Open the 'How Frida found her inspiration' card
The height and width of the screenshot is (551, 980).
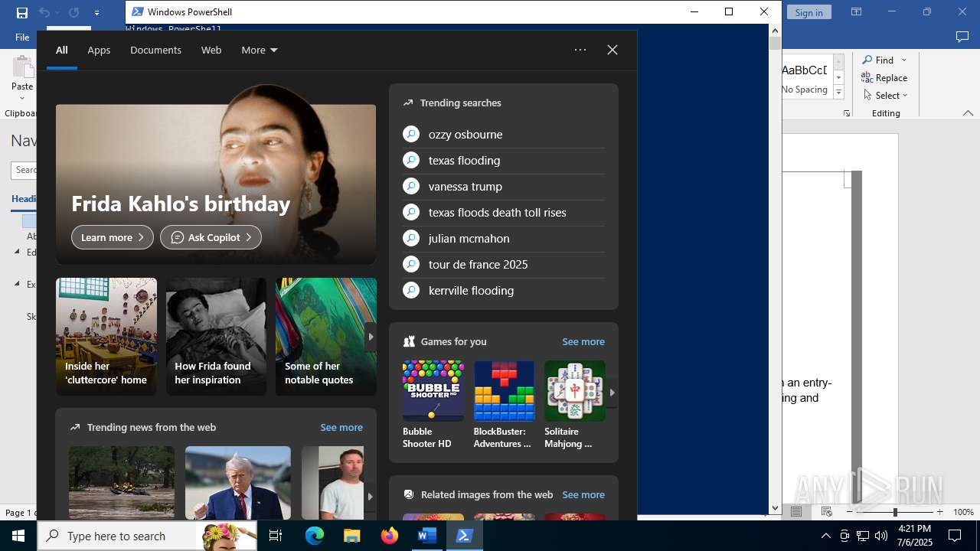click(x=216, y=337)
